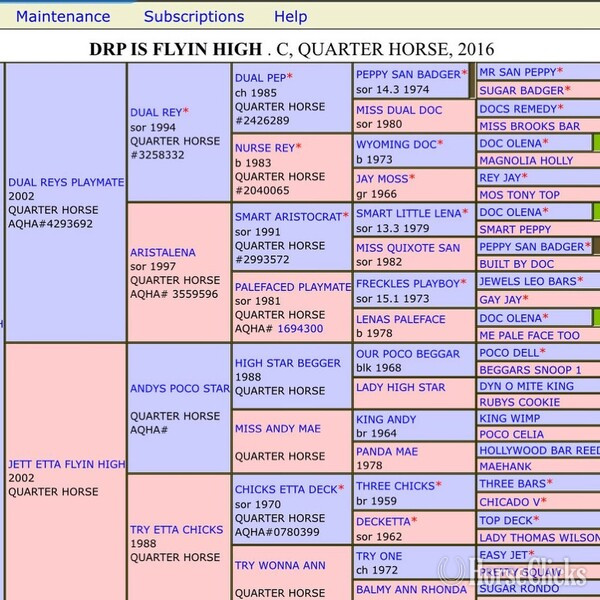Open the Help menu

coord(290,16)
